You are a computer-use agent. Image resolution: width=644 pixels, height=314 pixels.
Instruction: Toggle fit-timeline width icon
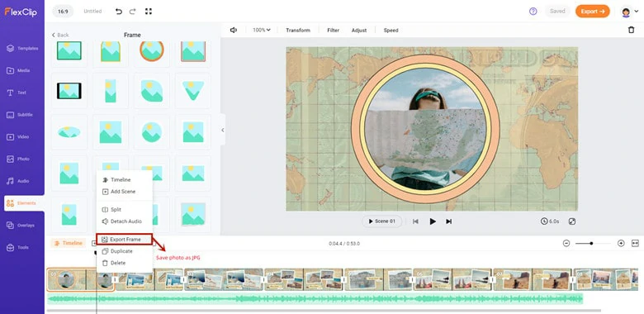pyautogui.click(x=635, y=243)
